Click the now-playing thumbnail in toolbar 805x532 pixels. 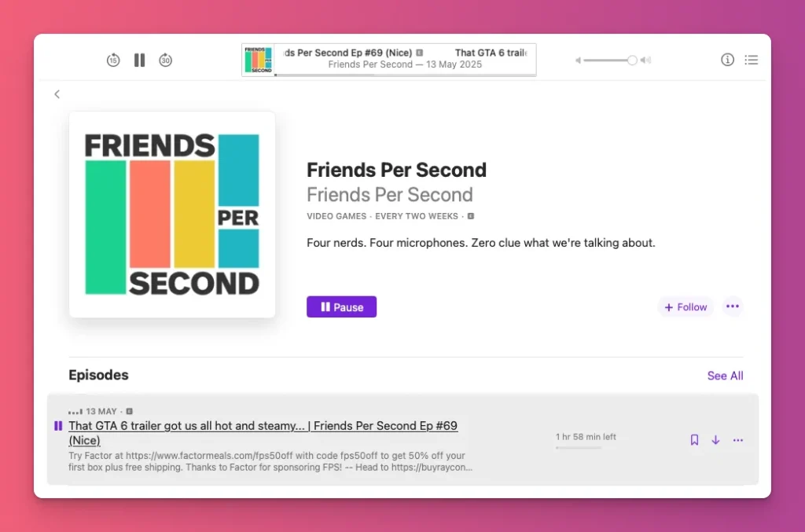point(258,60)
